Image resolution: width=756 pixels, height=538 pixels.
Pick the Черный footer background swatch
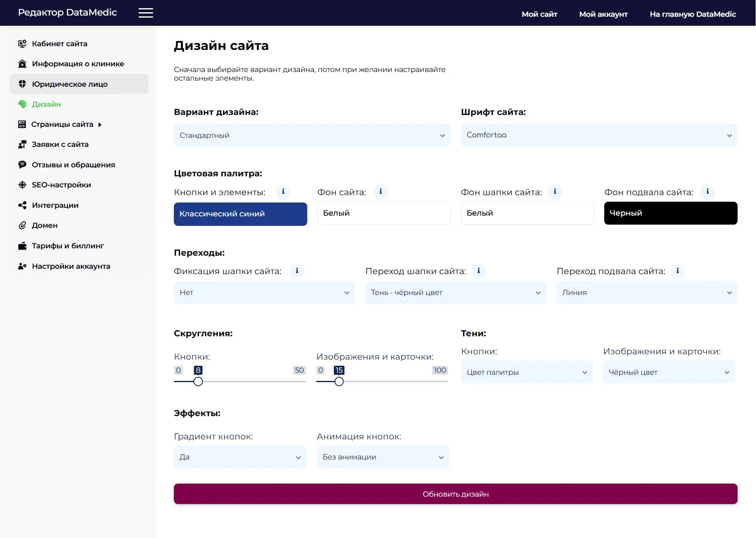pos(670,213)
